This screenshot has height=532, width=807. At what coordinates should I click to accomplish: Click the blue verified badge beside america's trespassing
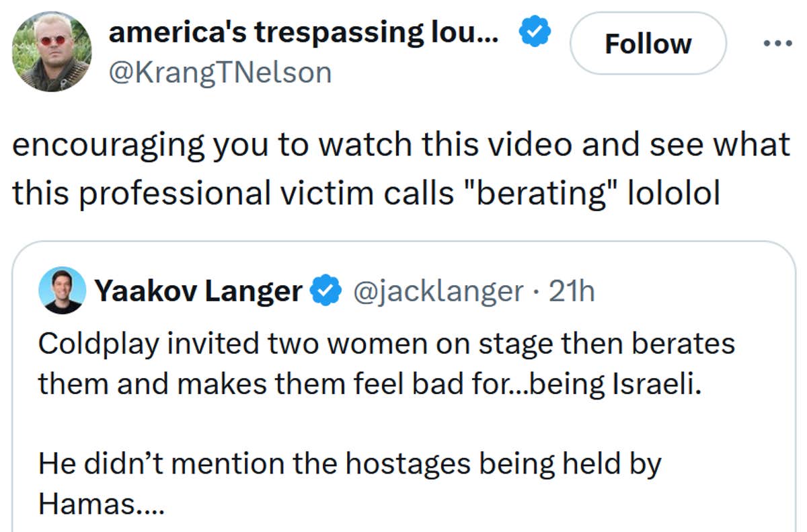pos(536,32)
